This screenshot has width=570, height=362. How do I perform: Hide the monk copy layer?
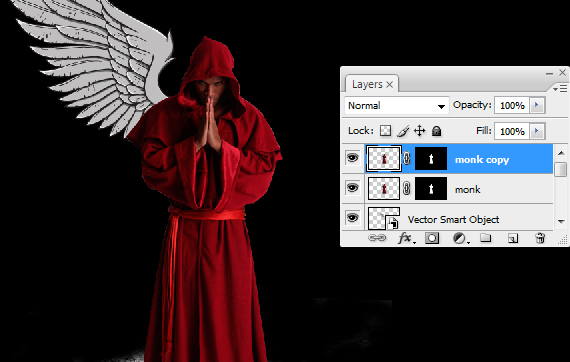(352, 158)
